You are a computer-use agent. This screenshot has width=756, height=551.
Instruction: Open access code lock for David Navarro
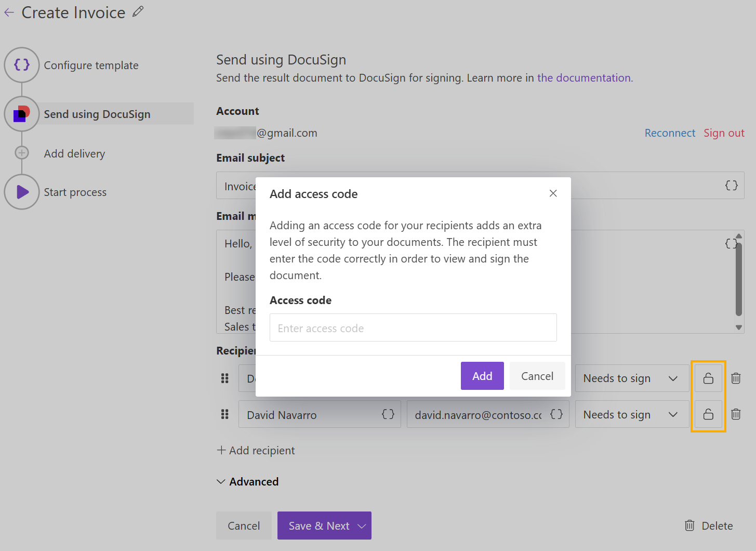(x=708, y=414)
